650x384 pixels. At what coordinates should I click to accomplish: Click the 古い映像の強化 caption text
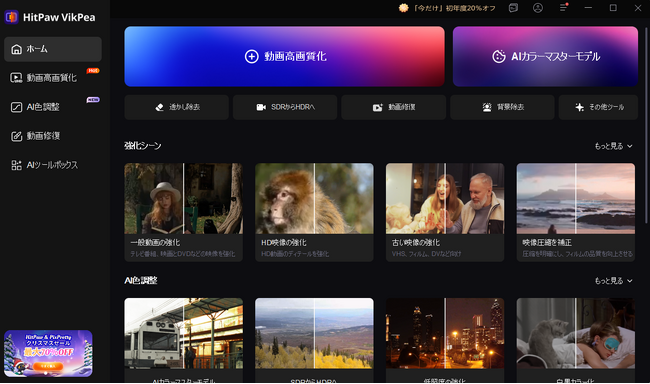coord(416,243)
